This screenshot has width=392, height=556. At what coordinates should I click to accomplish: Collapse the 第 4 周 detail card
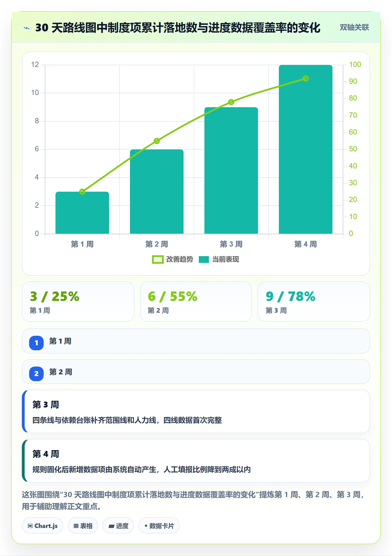tap(196, 461)
